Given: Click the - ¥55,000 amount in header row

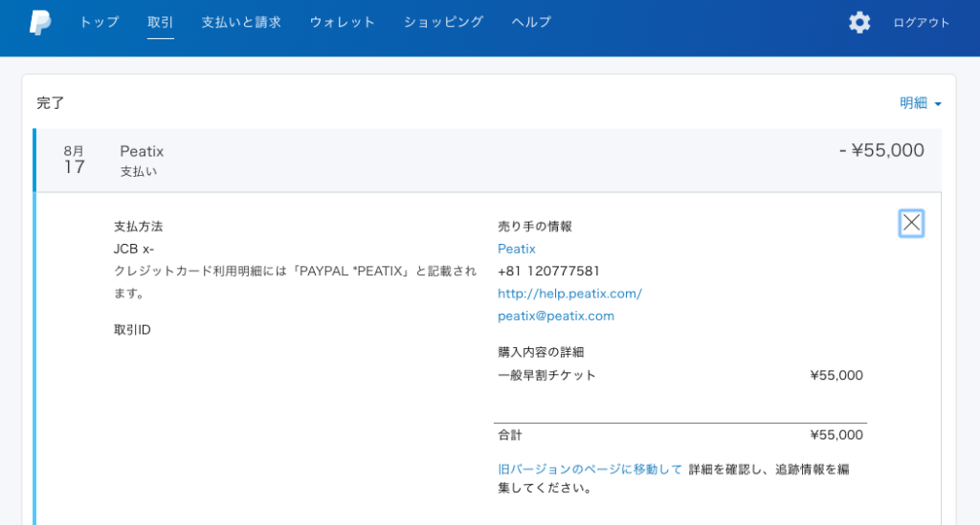Looking at the screenshot, I should pos(881,150).
